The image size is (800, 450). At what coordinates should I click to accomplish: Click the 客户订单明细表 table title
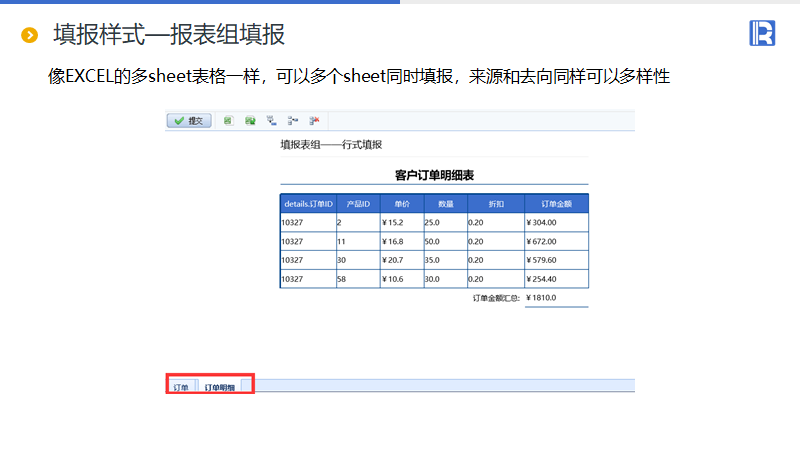click(434, 176)
